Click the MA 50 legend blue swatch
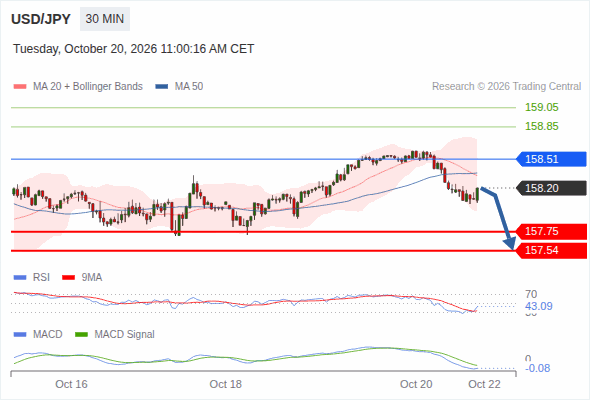 pyautogui.click(x=162, y=87)
